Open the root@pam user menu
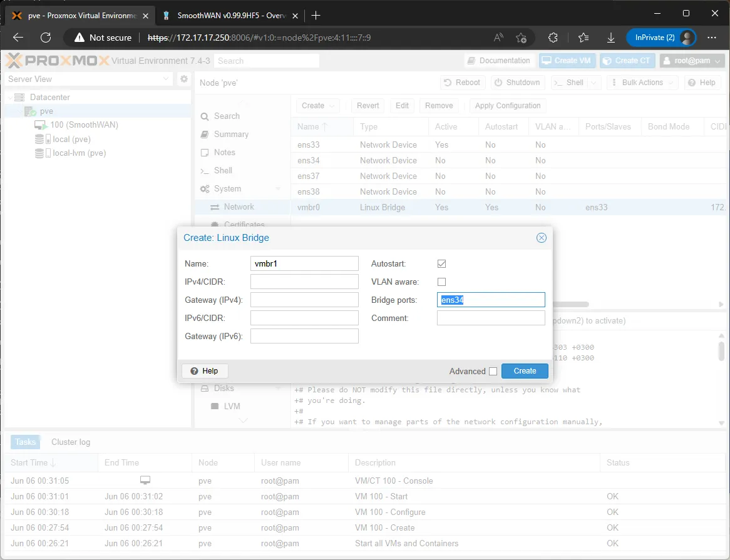 point(692,61)
